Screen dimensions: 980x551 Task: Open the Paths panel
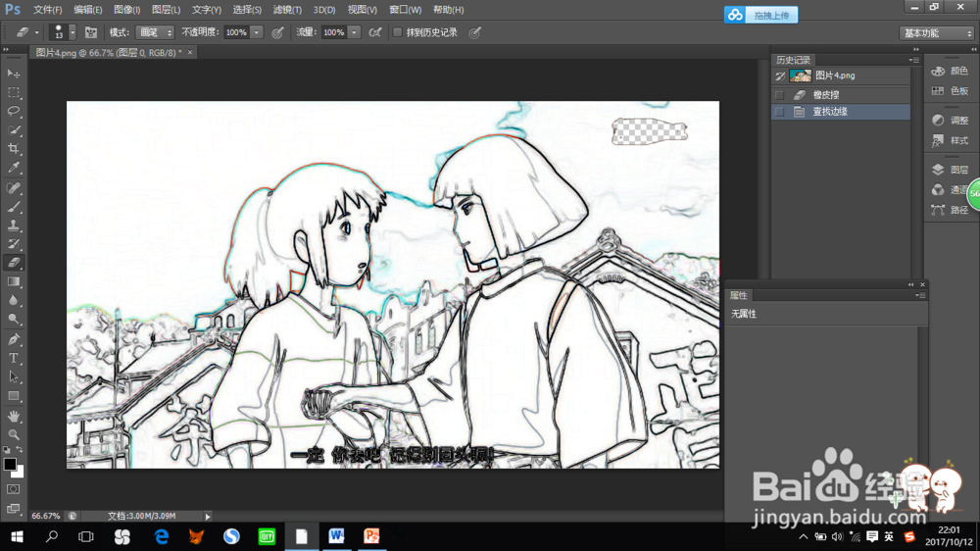pos(950,210)
